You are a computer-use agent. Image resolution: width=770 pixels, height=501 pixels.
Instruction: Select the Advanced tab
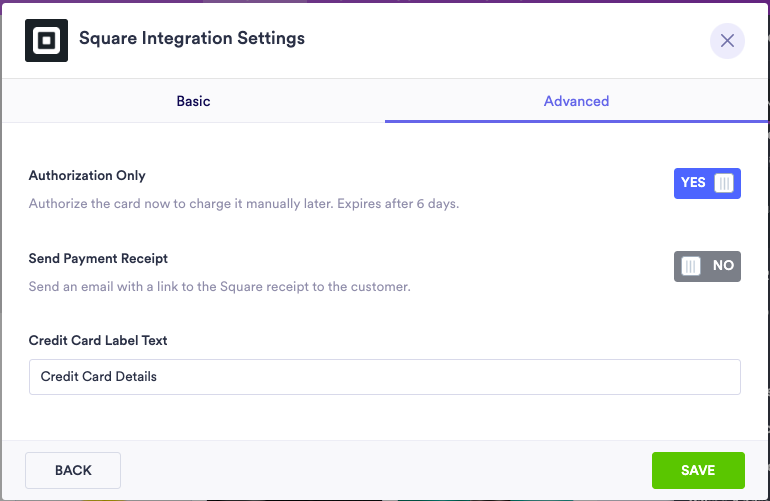[x=576, y=101]
